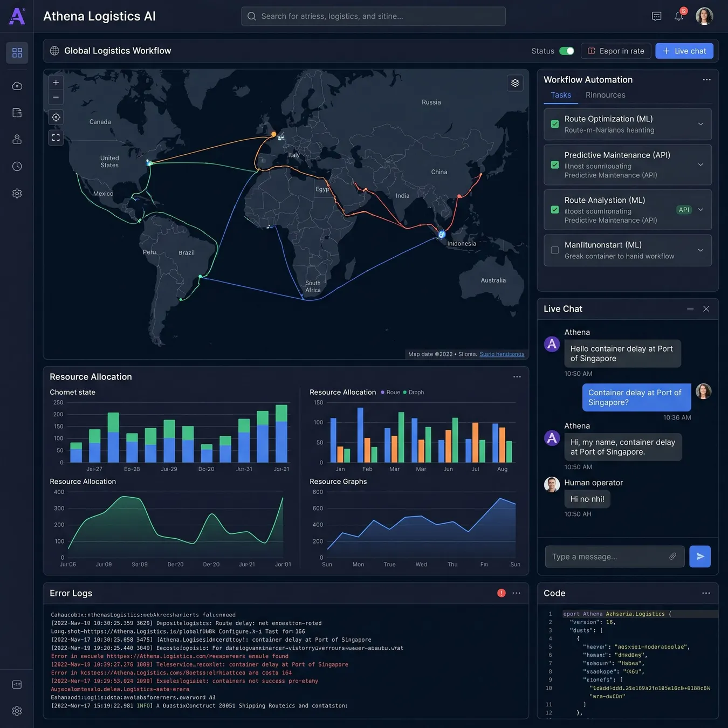The height and width of the screenshot is (728, 728).
Task: Click the Singapore marker on the map
Action: pos(442,234)
